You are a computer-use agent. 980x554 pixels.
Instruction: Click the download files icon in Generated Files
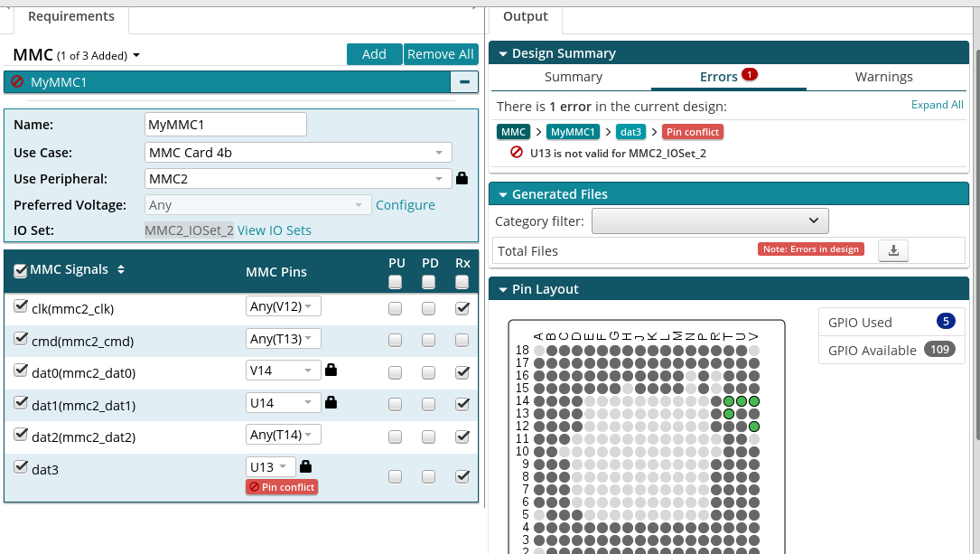point(893,250)
